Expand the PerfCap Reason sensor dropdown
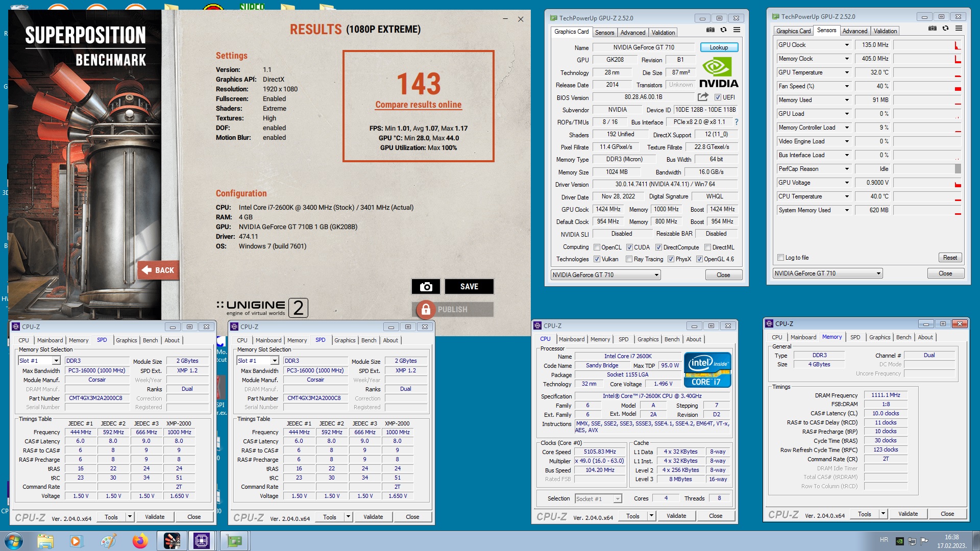The width and height of the screenshot is (980, 551). [x=847, y=169]
